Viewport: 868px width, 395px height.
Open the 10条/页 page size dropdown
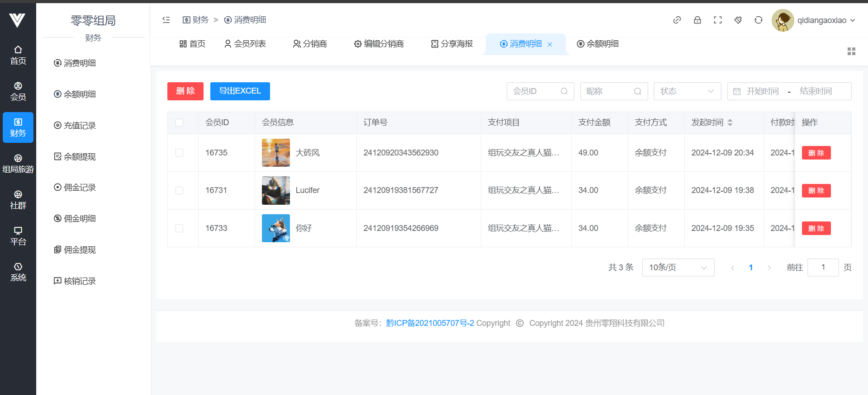point(678,268)
